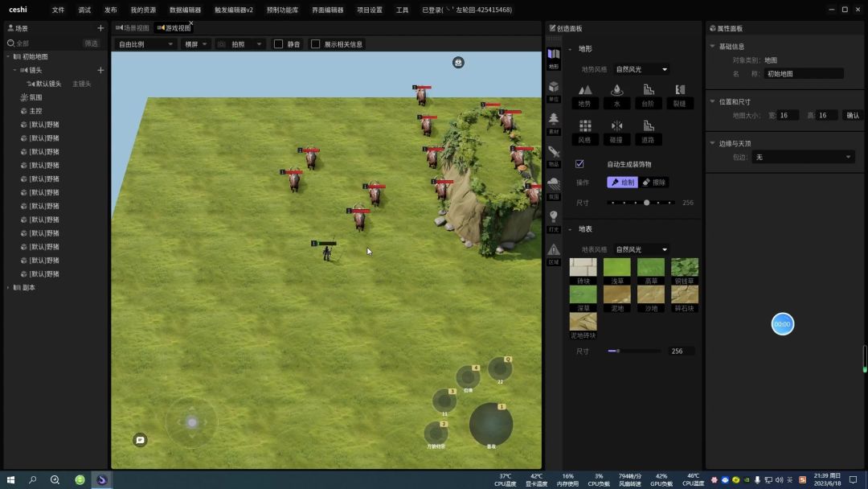Screen dimensions: 868x489
Task: Enable the 静音 mute checkbox
Action: (278, 43)
